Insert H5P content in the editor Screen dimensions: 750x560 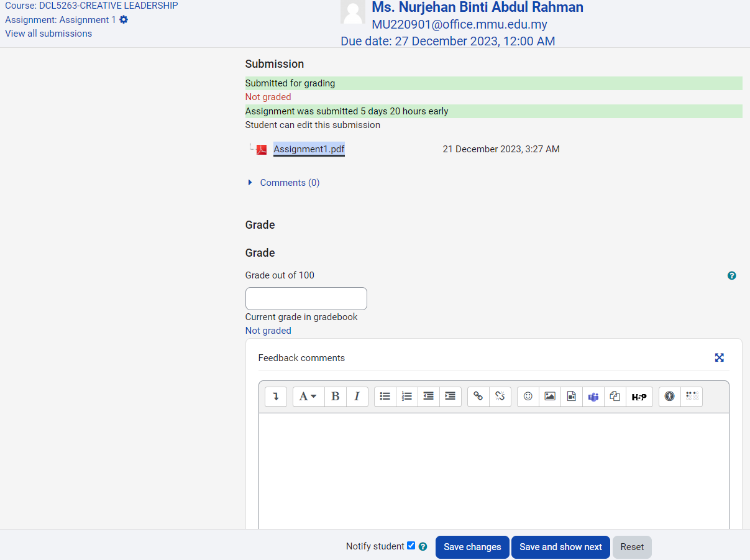[x=639, y=397]
